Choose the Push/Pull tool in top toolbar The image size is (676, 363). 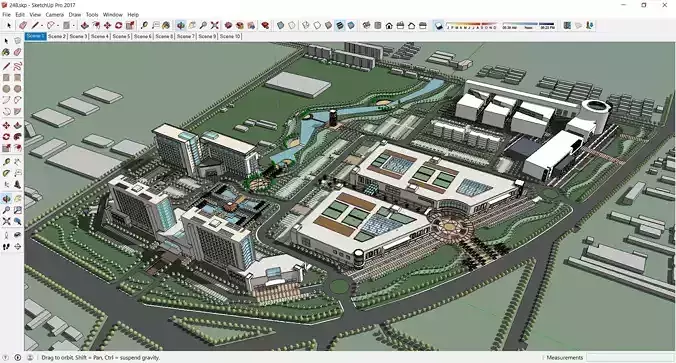tap(84, 25)
